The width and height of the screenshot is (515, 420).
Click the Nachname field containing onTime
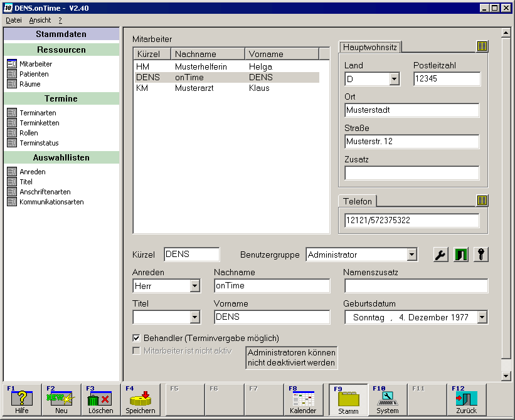[272, 286]
